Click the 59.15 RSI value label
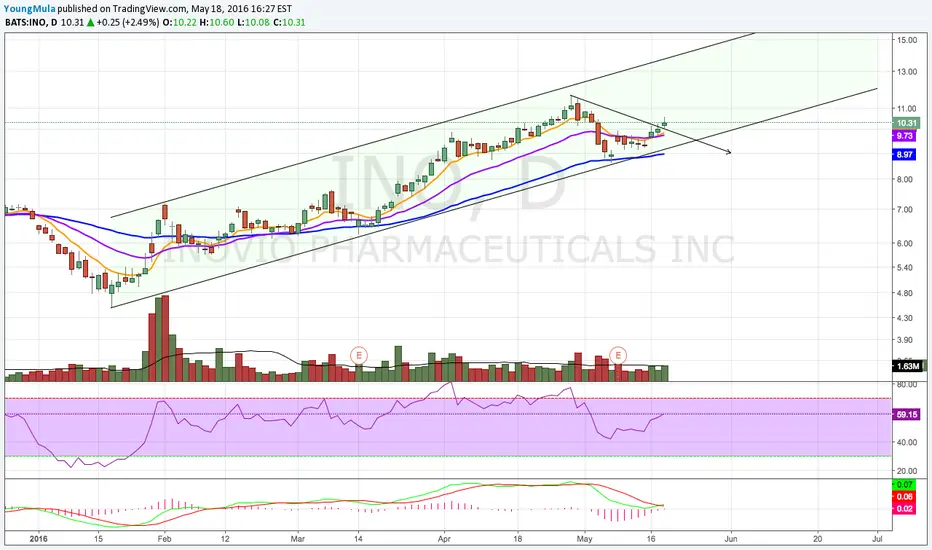The height and width of the screenshot is (550, 932). [906, 414]
